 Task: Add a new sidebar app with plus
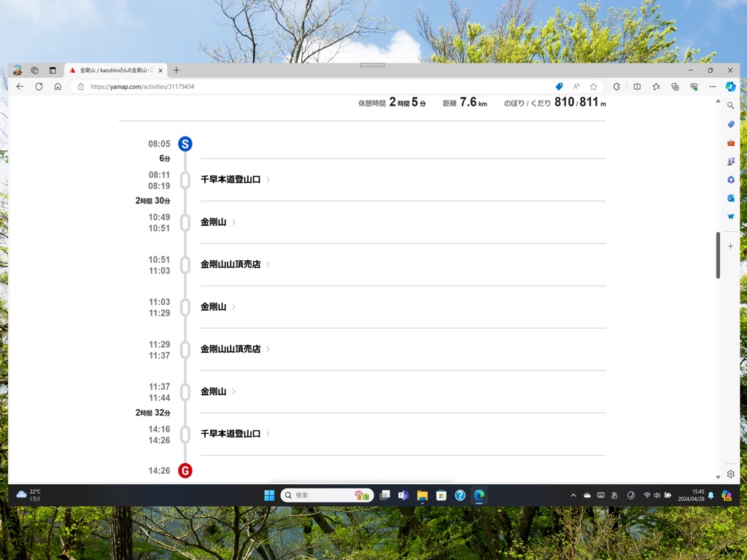(x=730, y=246)
